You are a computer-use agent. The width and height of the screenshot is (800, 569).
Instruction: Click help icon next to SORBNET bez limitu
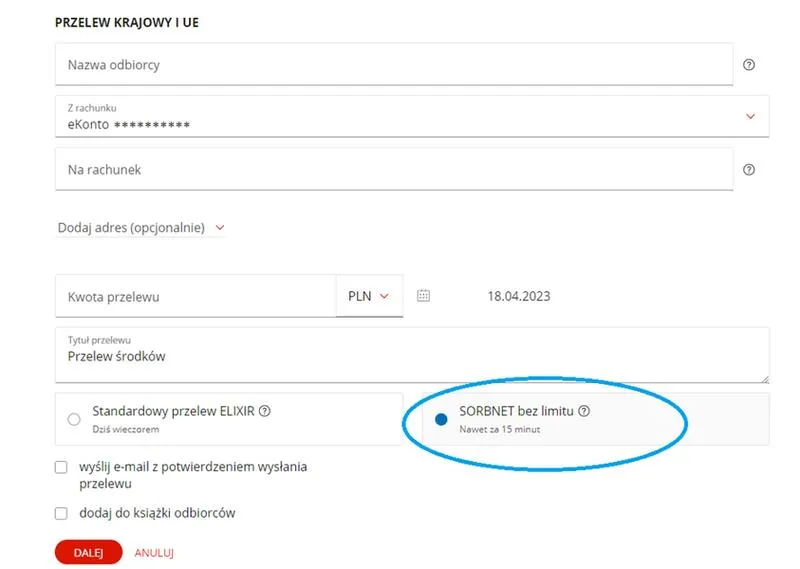pyautogui.click(x=584, y=411)
